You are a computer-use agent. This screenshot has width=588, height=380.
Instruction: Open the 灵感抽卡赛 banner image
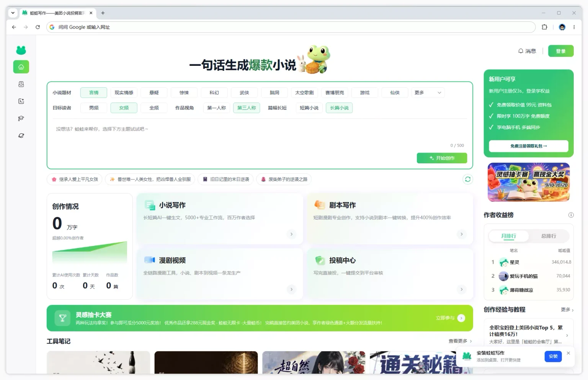pyautogui.click(x=529, y=182)
